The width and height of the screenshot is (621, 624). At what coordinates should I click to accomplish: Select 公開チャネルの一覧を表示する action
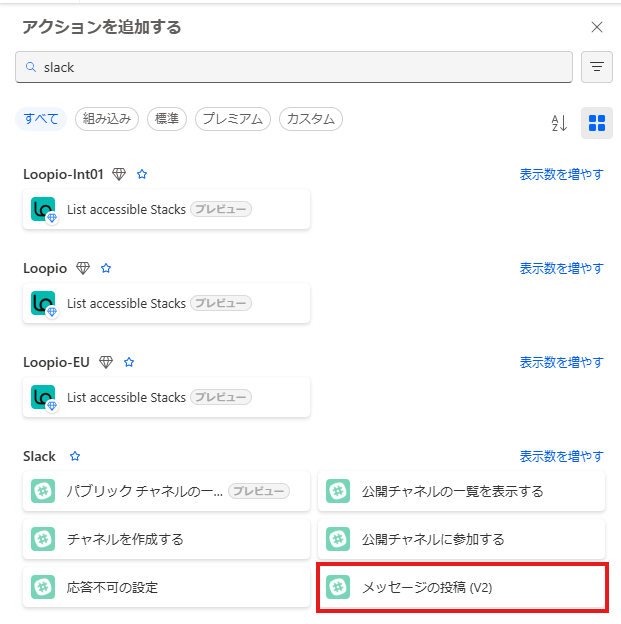(461, 491)
